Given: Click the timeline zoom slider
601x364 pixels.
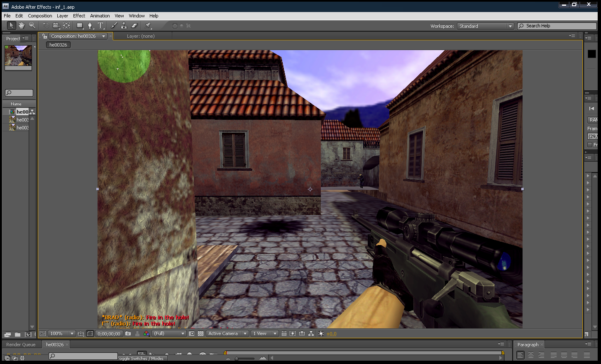Looking at the screenshot, I should (x=245, y=358).
